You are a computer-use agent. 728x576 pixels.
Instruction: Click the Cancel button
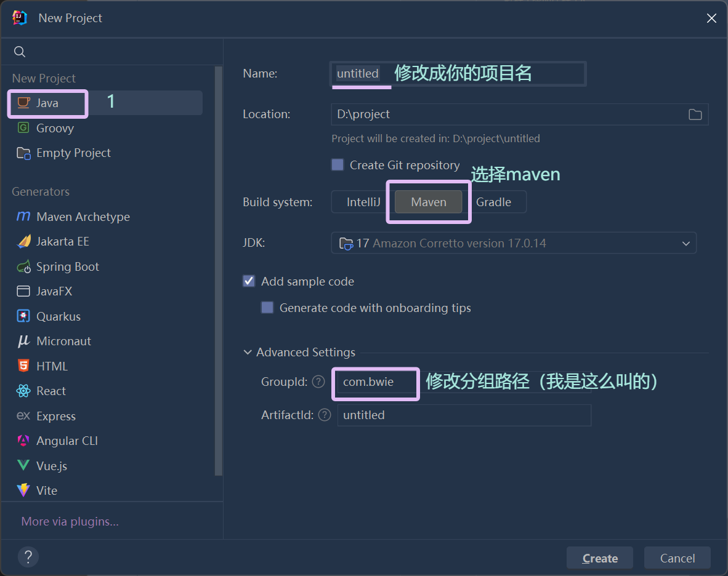(677, 558)
